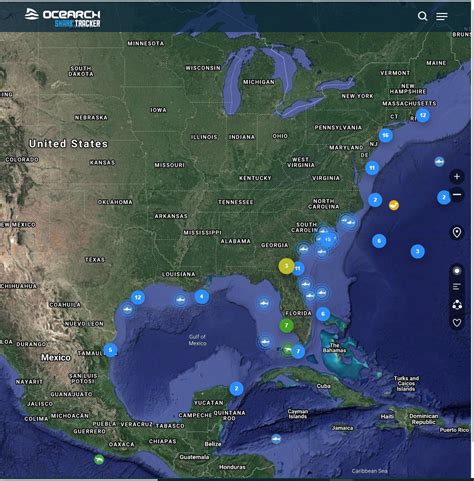
Task: Select shark marker just below cluster 15
Action: (322, 252)
